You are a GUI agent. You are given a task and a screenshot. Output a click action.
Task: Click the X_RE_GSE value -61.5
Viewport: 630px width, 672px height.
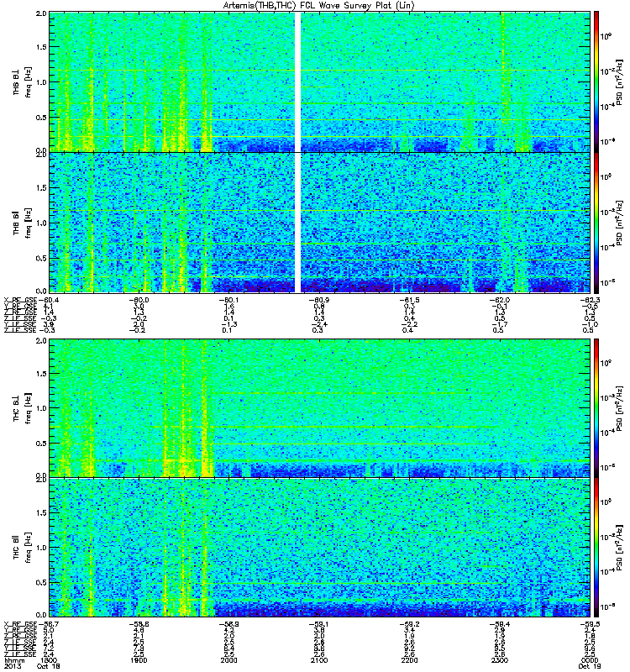click(x=409, y=300)
